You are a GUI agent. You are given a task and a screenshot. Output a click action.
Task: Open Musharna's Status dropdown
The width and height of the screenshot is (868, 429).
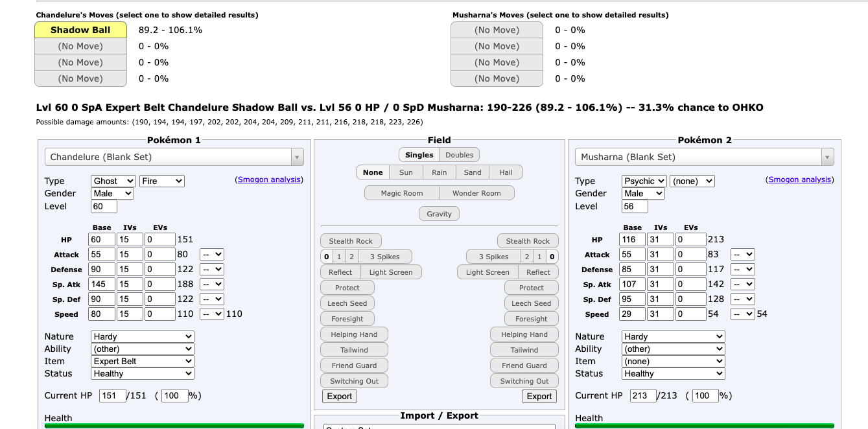point(674,374)
